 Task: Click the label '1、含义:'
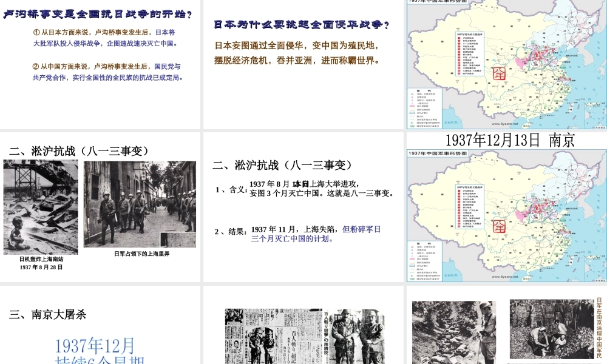tap(231, 189)
